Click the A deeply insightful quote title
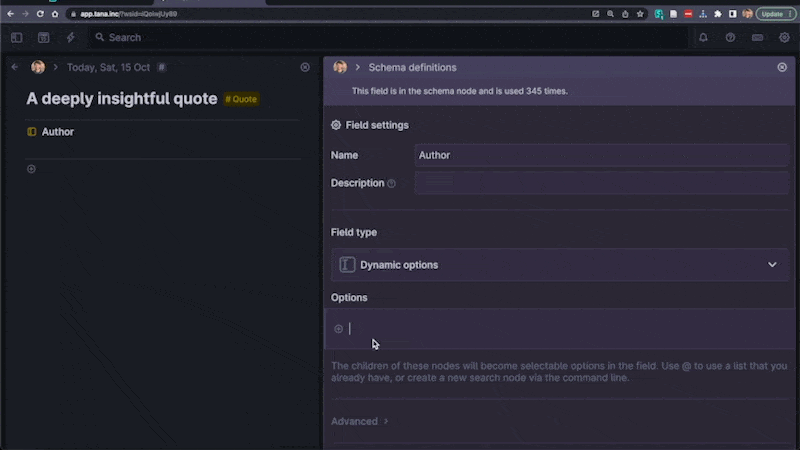 tap(121, 98)
